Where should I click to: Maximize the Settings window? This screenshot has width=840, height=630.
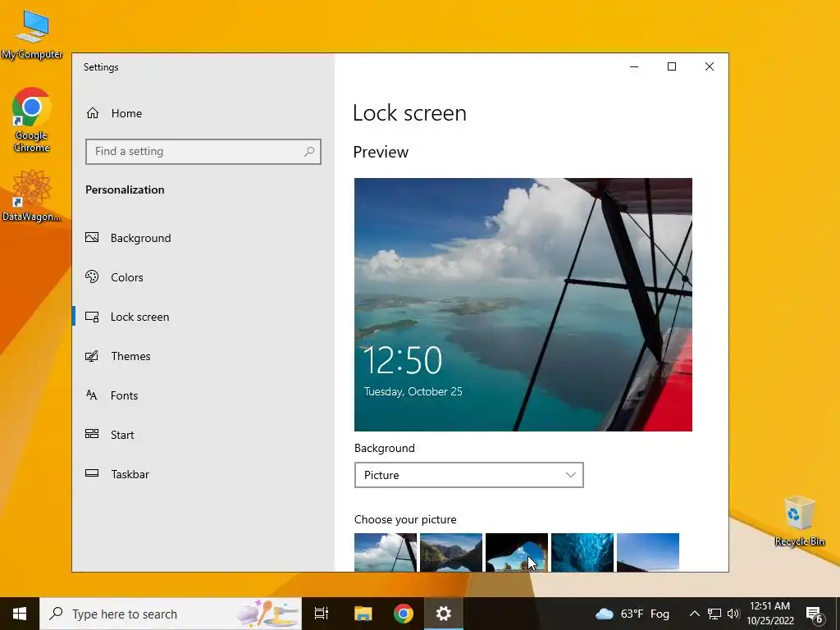672,66
